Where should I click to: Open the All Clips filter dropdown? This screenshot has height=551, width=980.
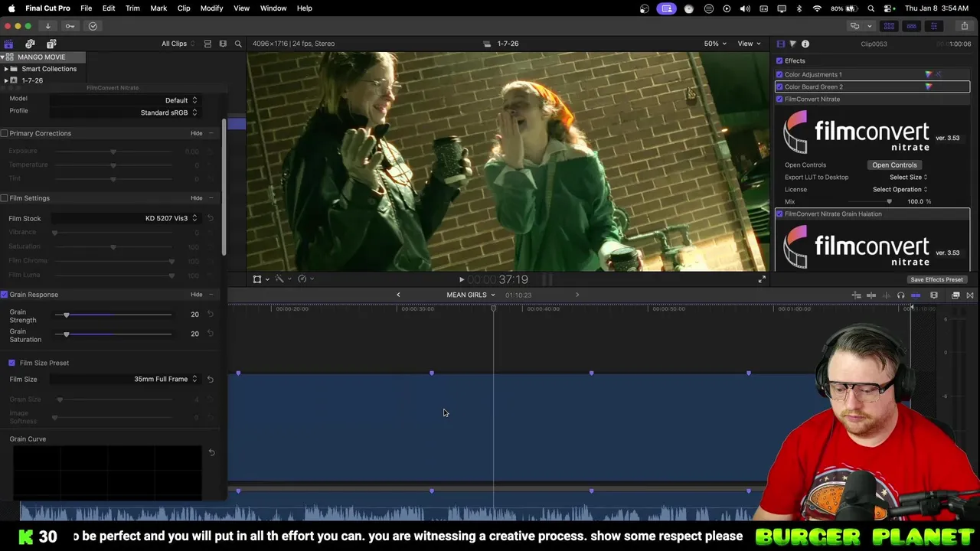click(x=178, y=44)
